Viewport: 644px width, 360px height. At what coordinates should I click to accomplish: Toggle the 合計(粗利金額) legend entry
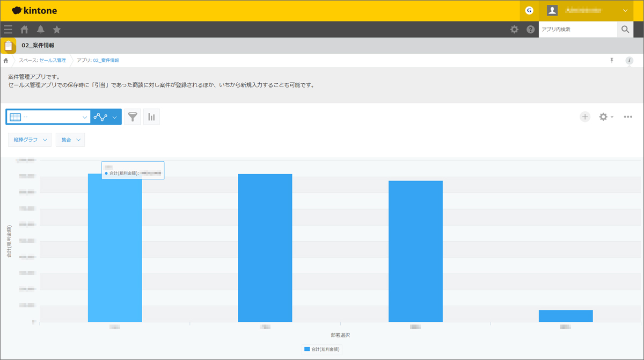coord(322,349)
